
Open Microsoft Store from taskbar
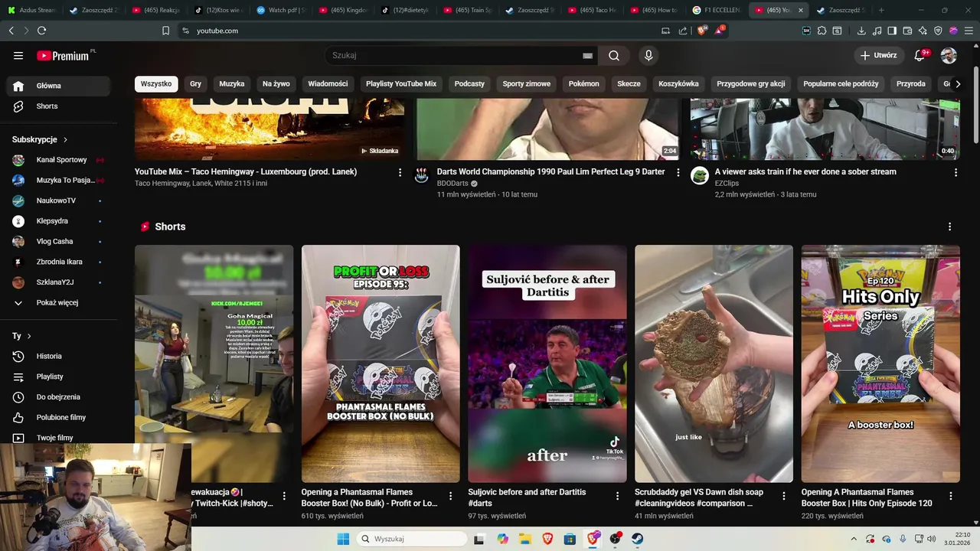570,539
